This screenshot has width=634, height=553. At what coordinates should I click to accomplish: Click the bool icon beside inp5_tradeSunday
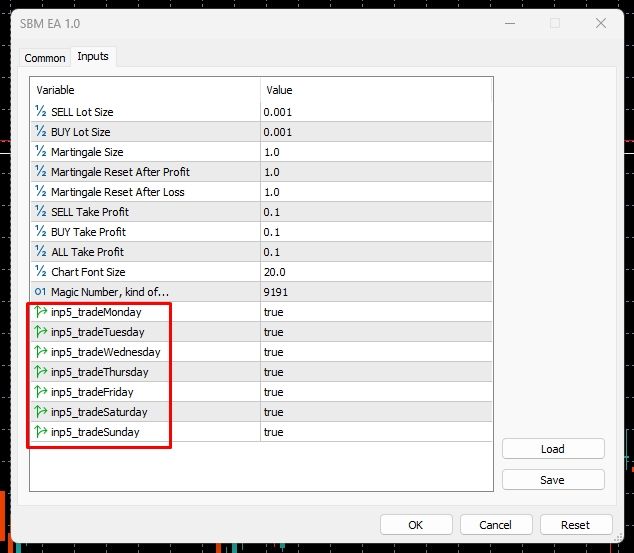(x=40, y=432)
